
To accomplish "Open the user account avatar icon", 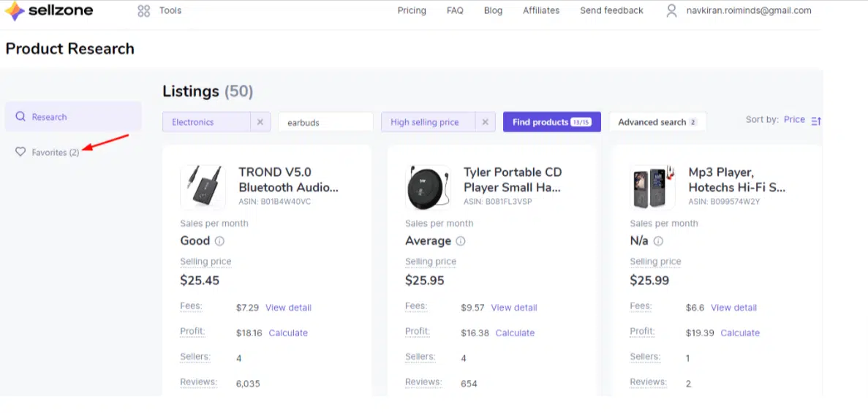I will tap(671, 10).
